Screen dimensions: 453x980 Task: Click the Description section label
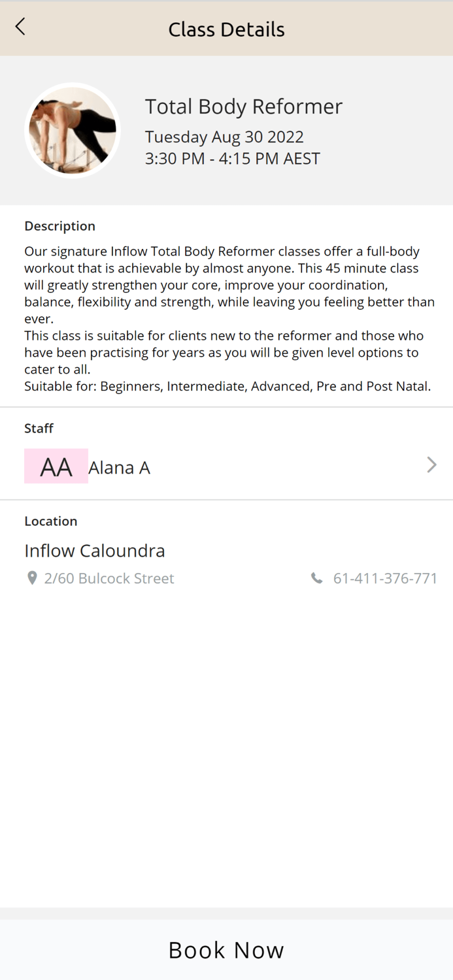pos(59,225)
